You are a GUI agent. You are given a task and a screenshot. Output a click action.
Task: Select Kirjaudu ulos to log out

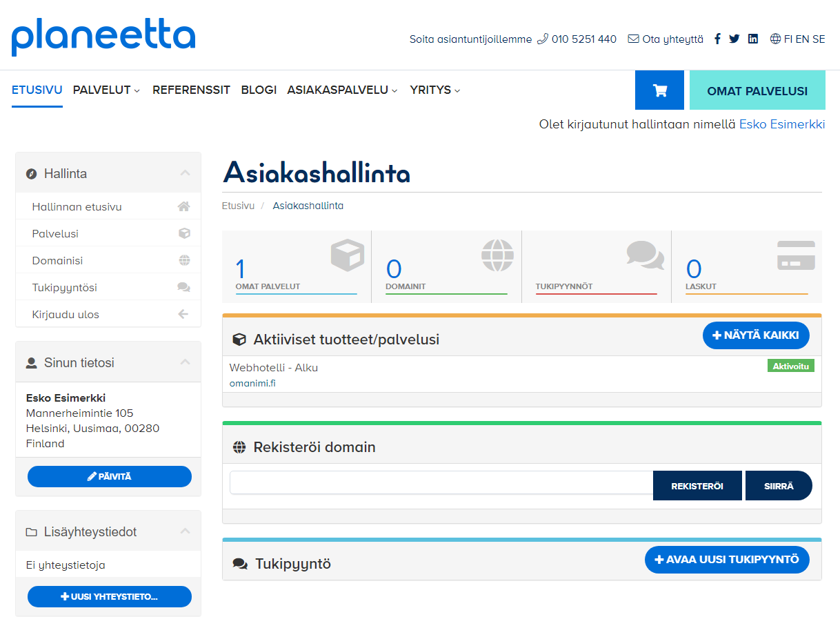click(x=108, y=314)
